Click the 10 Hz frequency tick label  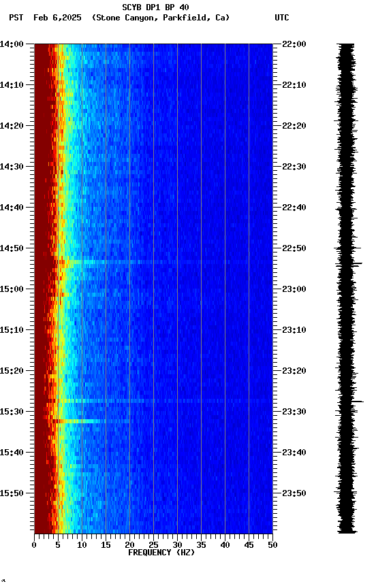[82, 545]
